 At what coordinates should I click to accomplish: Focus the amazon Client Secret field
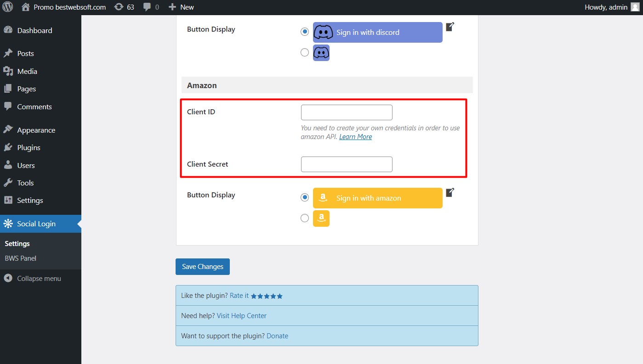(x=347, y=164)
